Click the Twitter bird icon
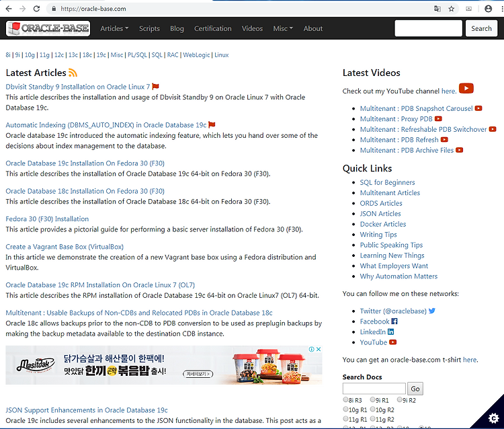This screenshot has width=504, height=429. point(432,311)
